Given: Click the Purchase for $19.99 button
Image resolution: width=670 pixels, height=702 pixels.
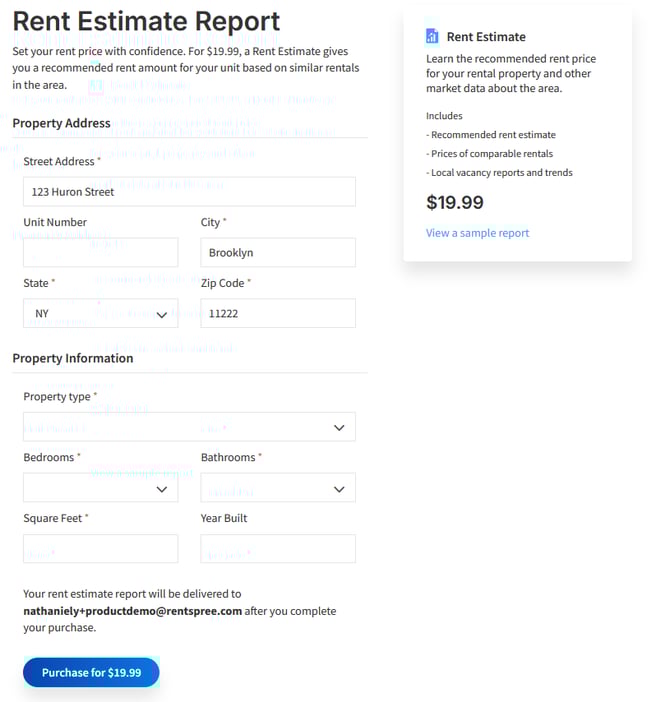Looking at the screenshot, I should [91, 672].
